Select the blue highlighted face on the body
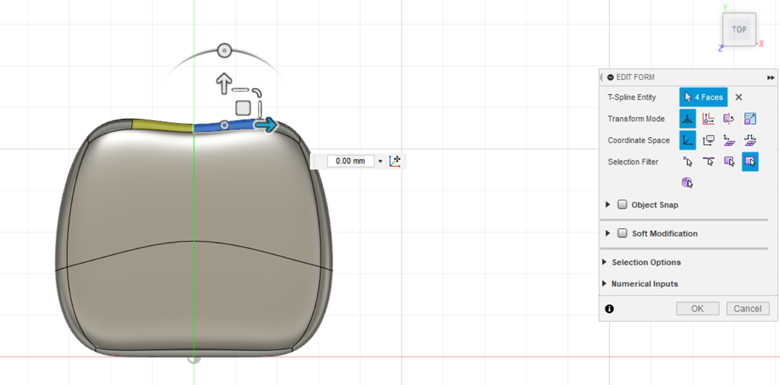Viewport: 780px width, 385px height. [209, 126]
